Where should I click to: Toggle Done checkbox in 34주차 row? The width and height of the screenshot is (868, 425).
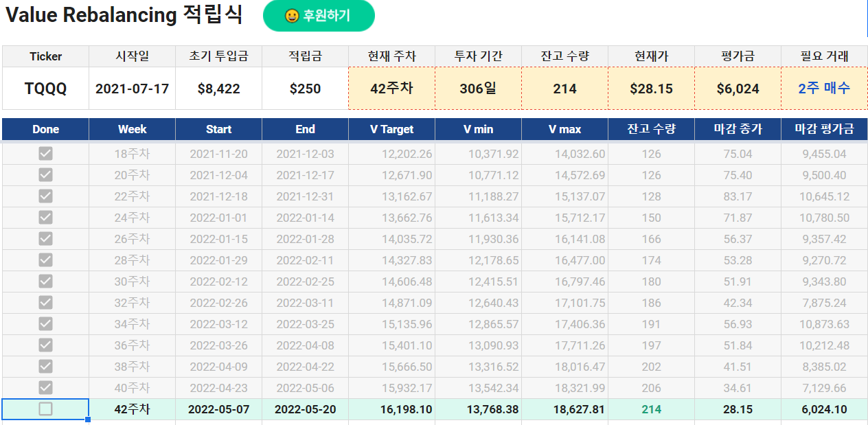tap(45, 324)
